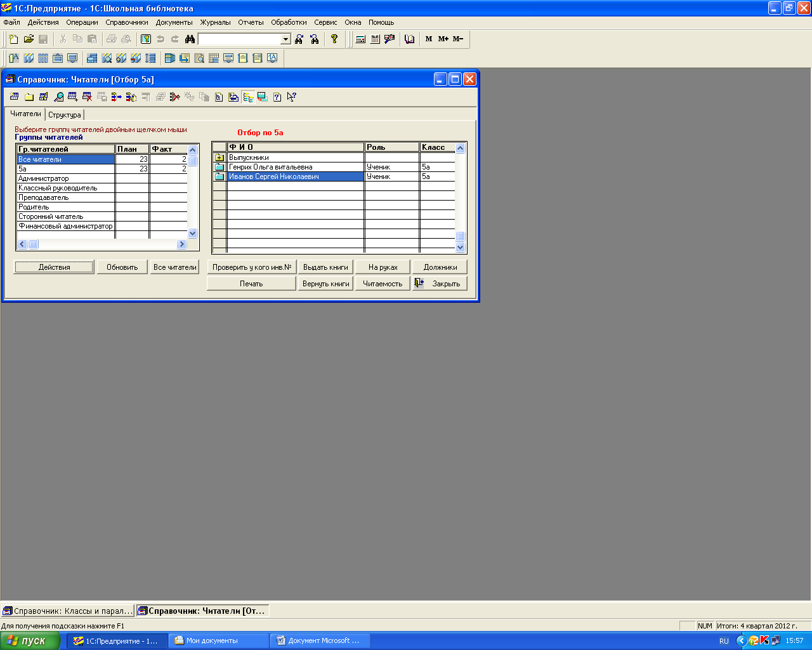Click the Закрыть button with door icon

[x=440, y=284]
